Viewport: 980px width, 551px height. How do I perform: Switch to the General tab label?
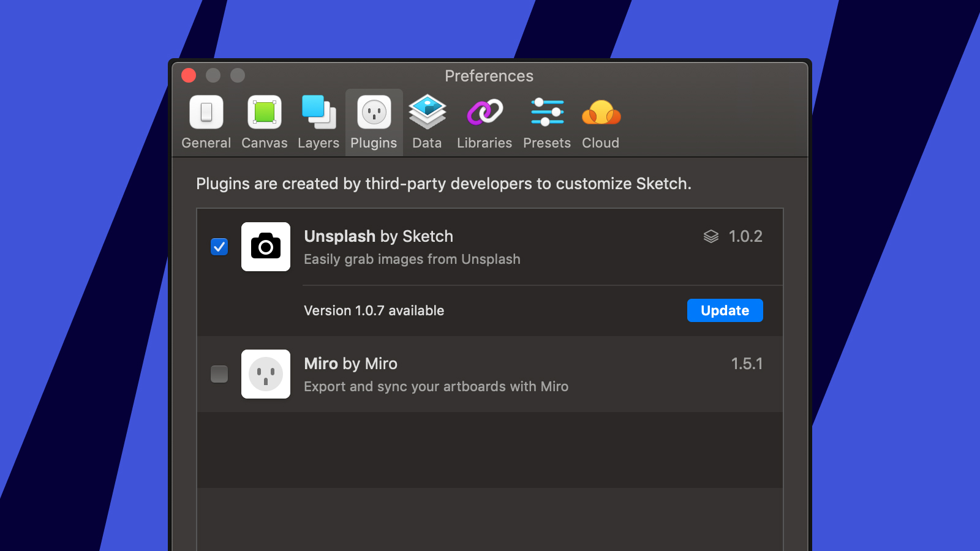click(x=206, y=143)
